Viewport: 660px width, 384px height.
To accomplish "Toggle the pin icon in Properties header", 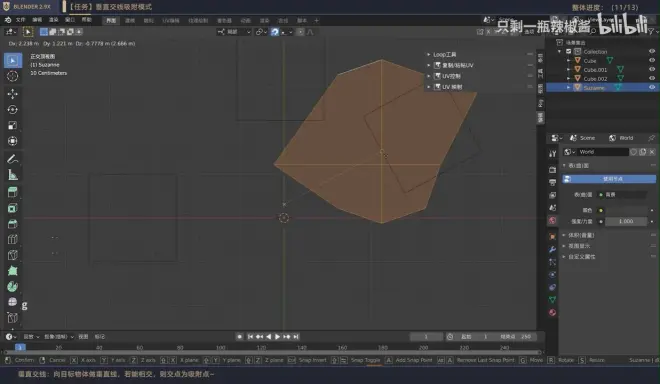I will pos(652,138).
